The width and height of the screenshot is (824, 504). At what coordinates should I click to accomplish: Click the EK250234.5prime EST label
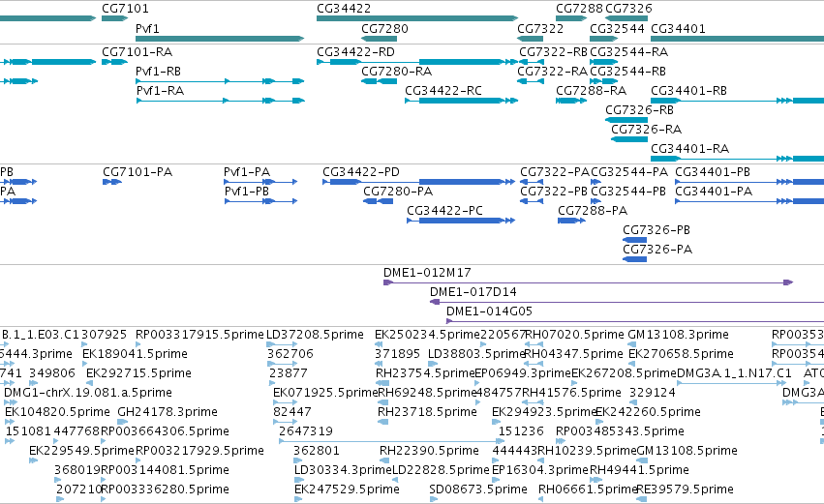coord(427,335)
